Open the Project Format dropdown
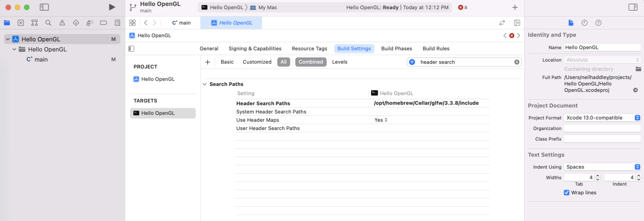Viewport: 644px width, 221px height. 602,118
